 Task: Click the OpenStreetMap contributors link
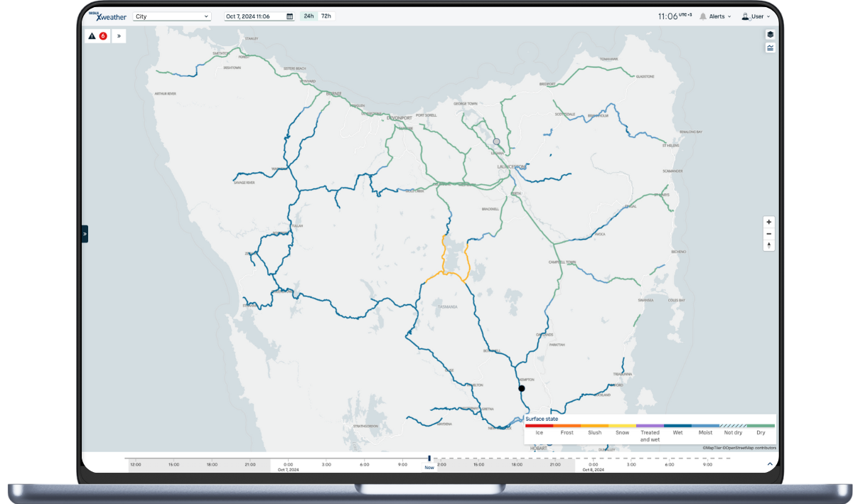pos(749,448)
